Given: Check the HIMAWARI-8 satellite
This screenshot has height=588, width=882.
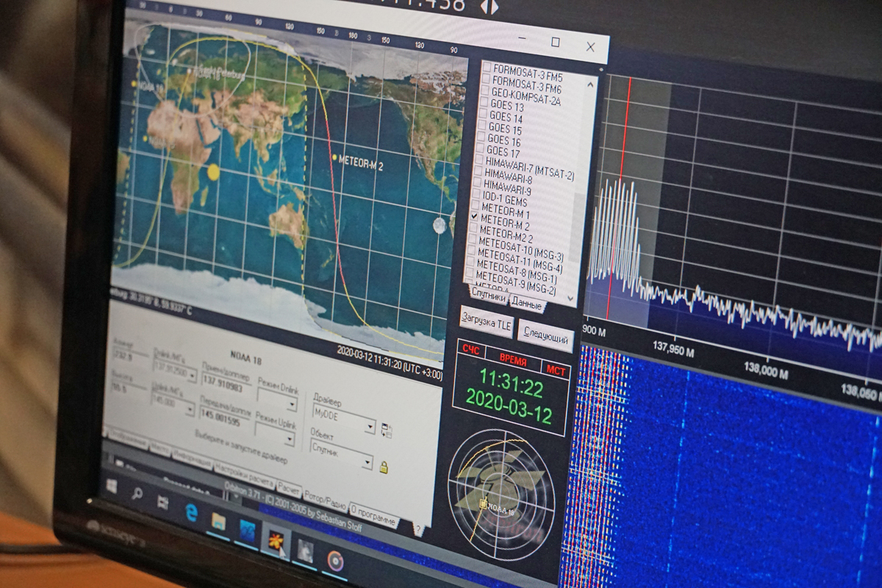Looking at the screenshot, I should pyautogui.click(x=478, y=171).
